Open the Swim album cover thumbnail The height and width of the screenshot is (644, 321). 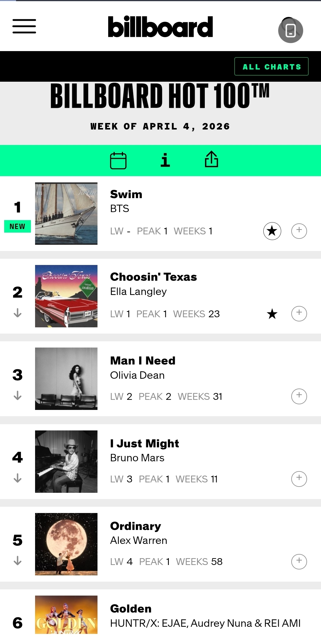tap(66, 214)
